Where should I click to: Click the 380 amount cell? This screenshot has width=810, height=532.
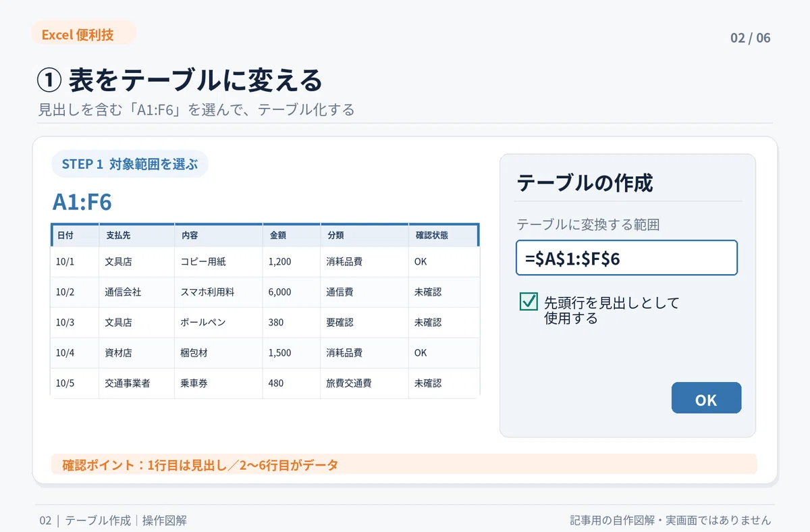coord(292,323)
